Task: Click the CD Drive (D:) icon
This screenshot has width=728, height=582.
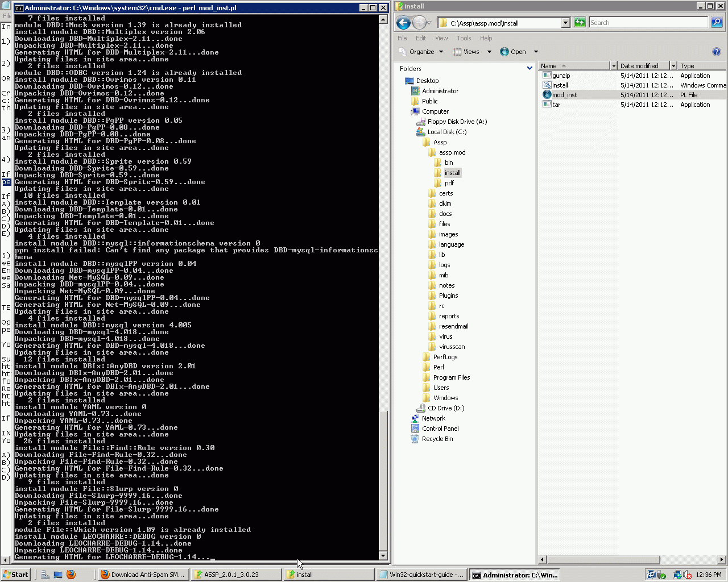Action: (x=421, y=408)
